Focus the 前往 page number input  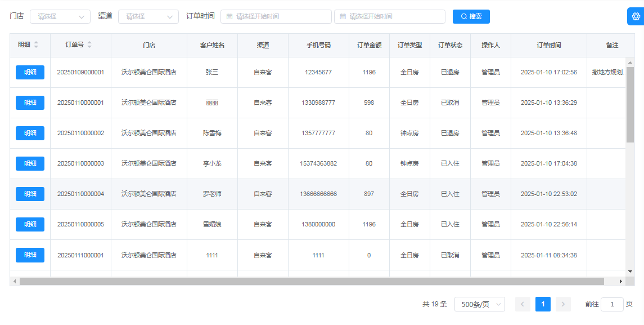pos(612,304)
